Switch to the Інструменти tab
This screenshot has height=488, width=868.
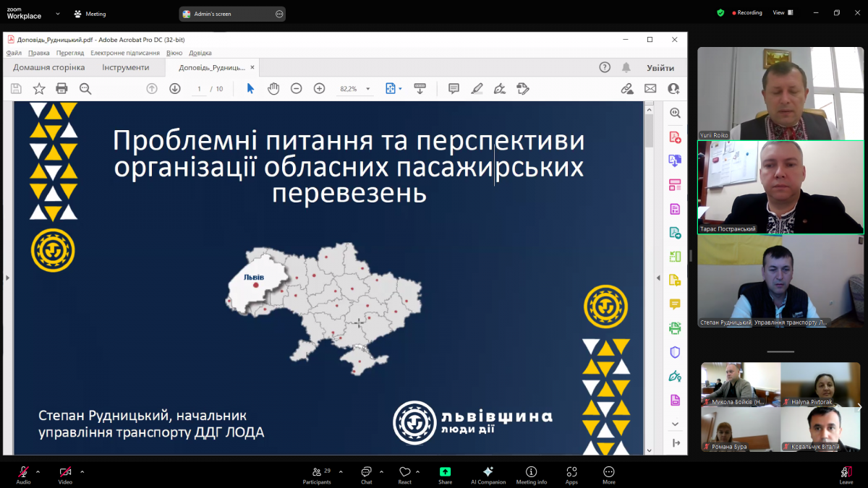127,67
